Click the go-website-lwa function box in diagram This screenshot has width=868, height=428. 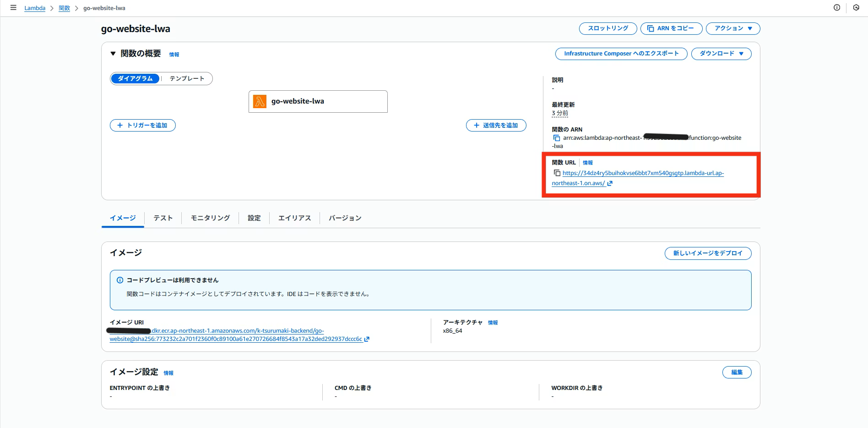click(318, 101)
